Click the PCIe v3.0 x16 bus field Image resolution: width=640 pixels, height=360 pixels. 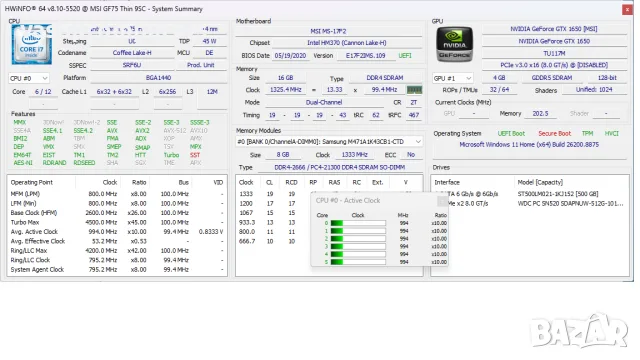[554, 65]
